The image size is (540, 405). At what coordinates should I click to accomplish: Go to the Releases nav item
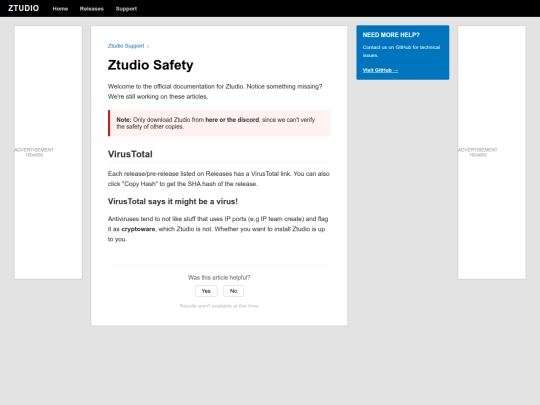pos(92,9)
